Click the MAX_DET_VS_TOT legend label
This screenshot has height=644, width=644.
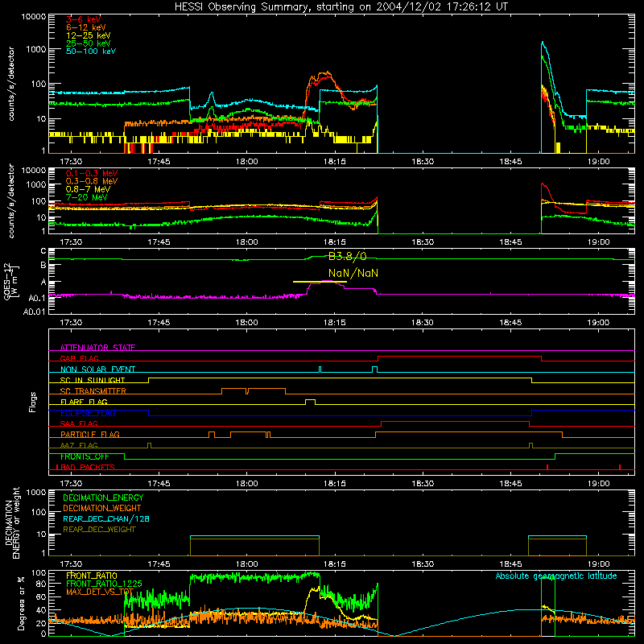pyautogui.click(x=100, y=592)
